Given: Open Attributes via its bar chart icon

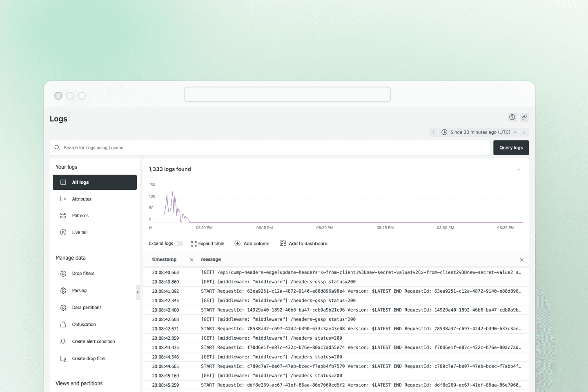Looking at the screenshot, I should pos(63,199).
